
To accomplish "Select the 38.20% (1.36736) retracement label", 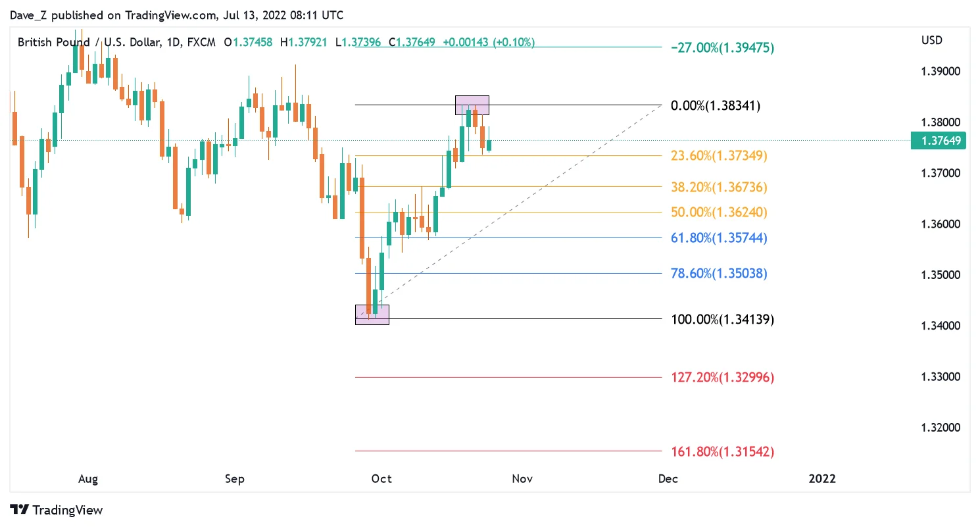I will tap(719, 187).
